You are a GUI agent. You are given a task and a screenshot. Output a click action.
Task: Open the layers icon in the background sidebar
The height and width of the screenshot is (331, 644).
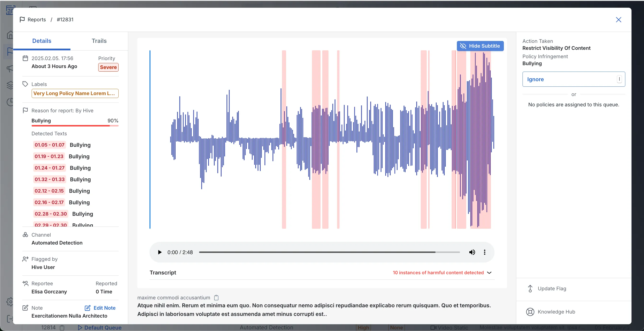click(10, 85)
